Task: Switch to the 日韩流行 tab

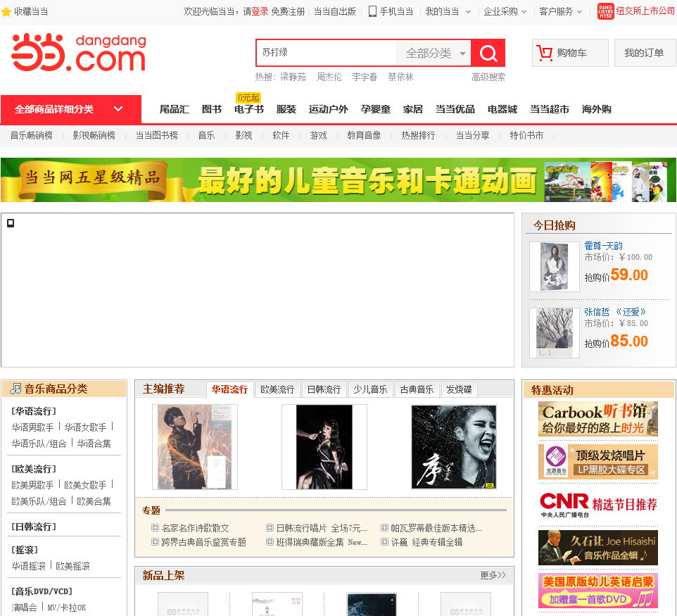Action: pyautogui.click(x=324, y=389)
